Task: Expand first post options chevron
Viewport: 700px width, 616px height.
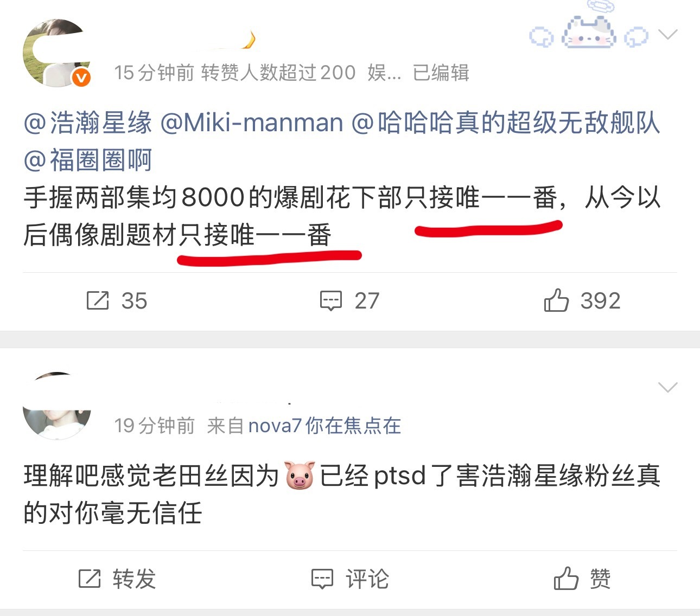Action: pyautogui.click(x=667, y=35)
